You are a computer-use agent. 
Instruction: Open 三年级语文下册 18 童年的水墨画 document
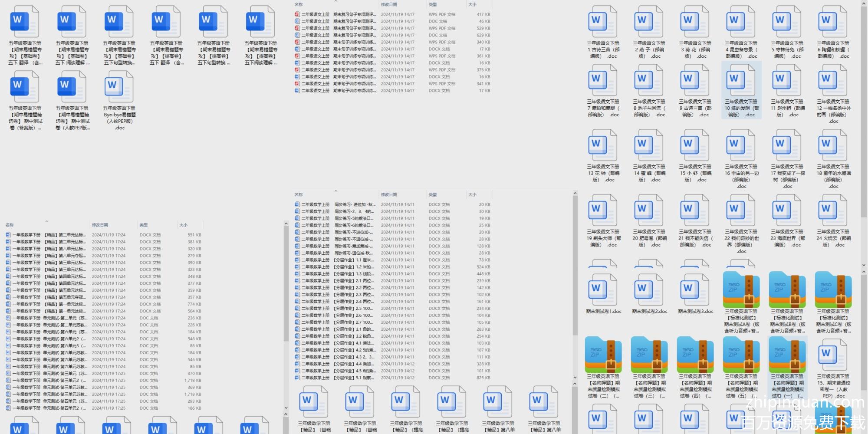point(833,146)
